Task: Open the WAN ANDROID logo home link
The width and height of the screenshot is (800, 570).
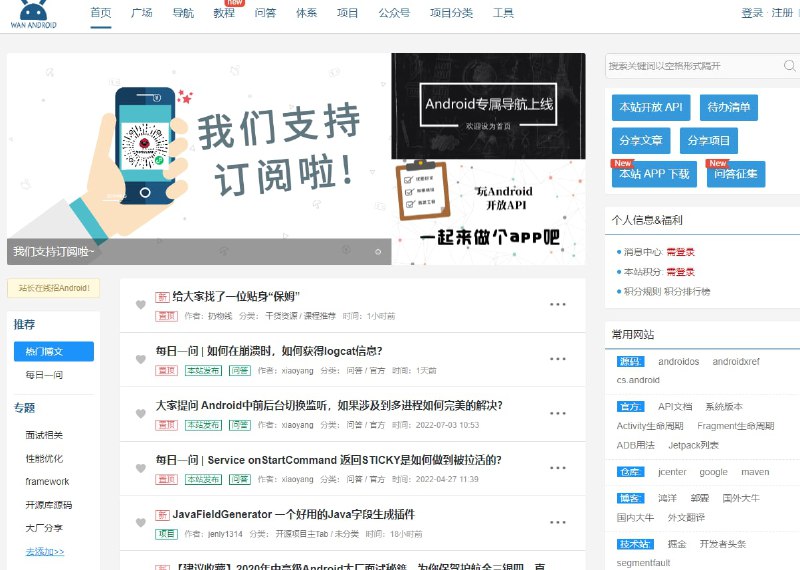Action: (34, 14)
